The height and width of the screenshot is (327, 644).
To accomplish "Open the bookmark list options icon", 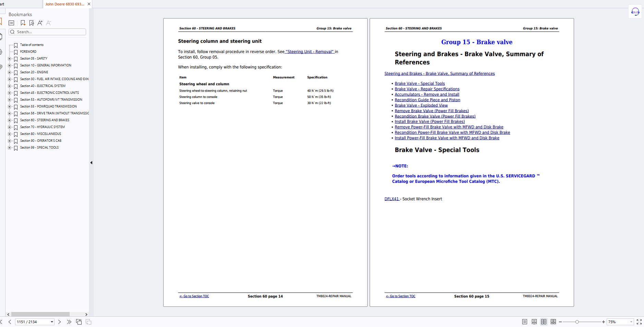I will pos(11,23).
